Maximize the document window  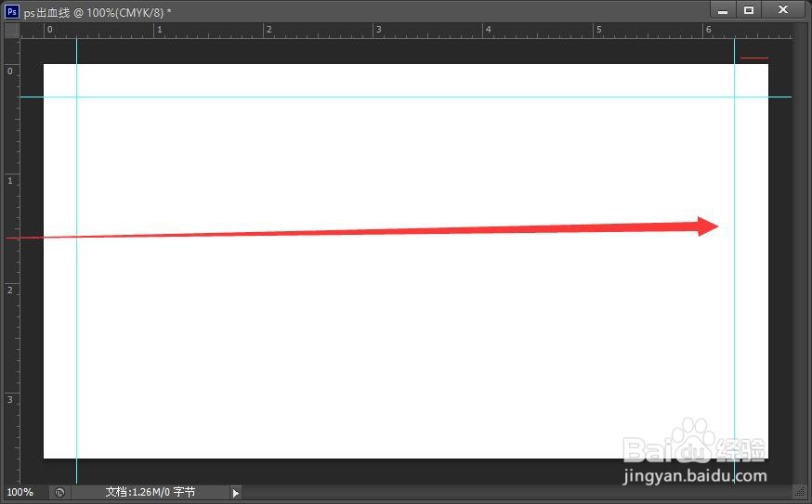pos(749,10)
